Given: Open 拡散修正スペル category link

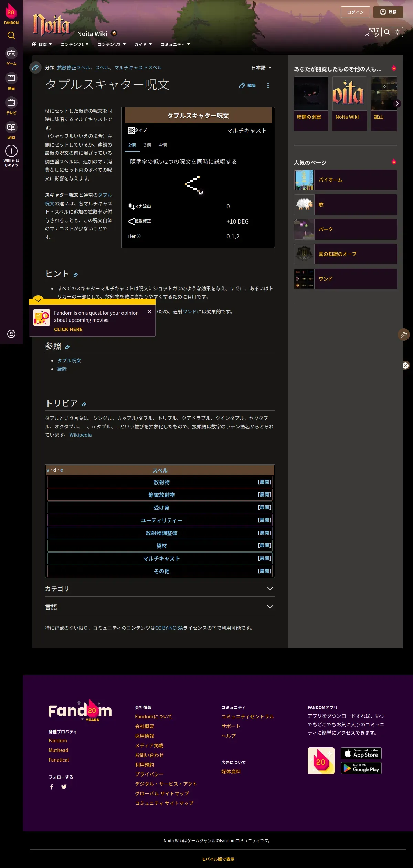Looking at the screenshot, I should tap(74, 68).
